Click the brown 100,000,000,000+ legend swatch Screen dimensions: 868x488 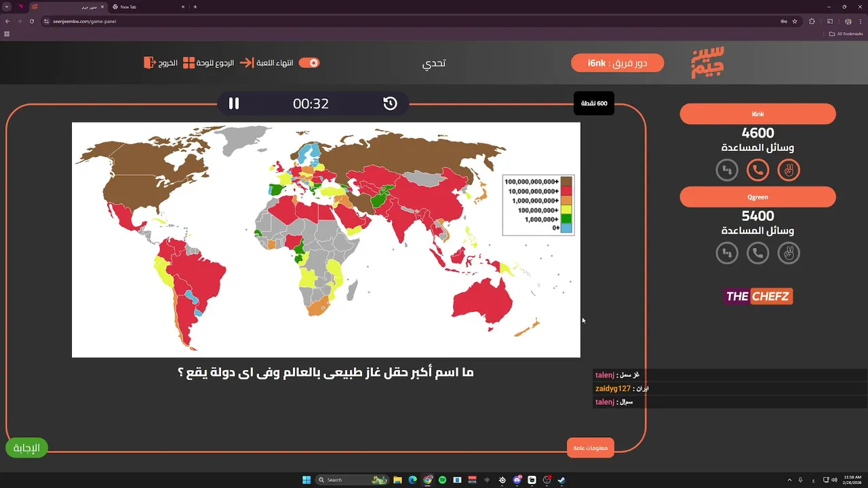tap(566, 182)
